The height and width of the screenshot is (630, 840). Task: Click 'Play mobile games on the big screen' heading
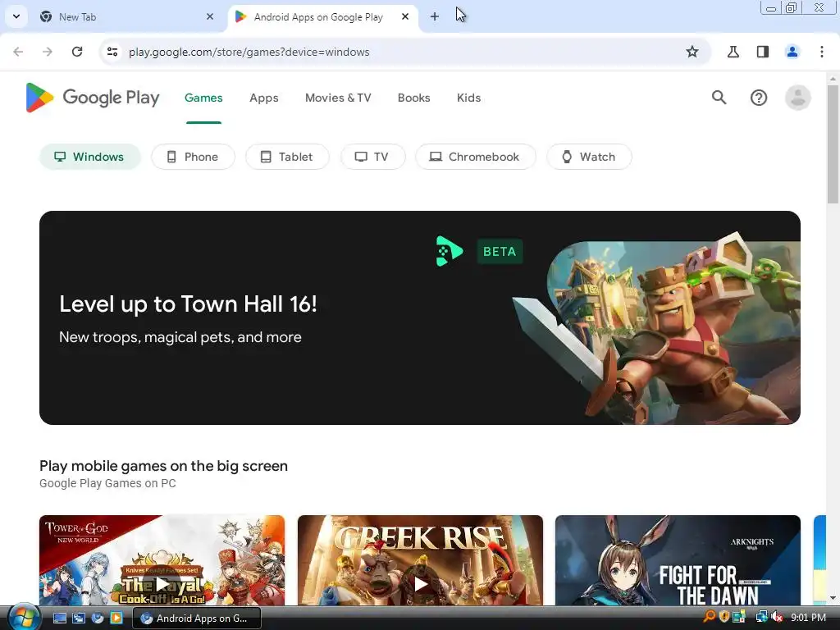point(163,466)
